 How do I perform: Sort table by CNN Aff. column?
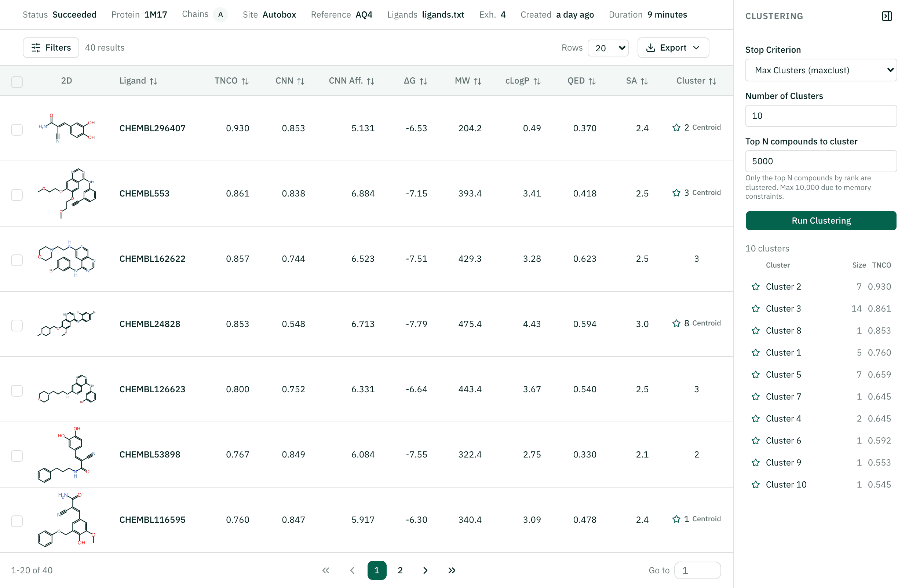click(x=351, y=81)
